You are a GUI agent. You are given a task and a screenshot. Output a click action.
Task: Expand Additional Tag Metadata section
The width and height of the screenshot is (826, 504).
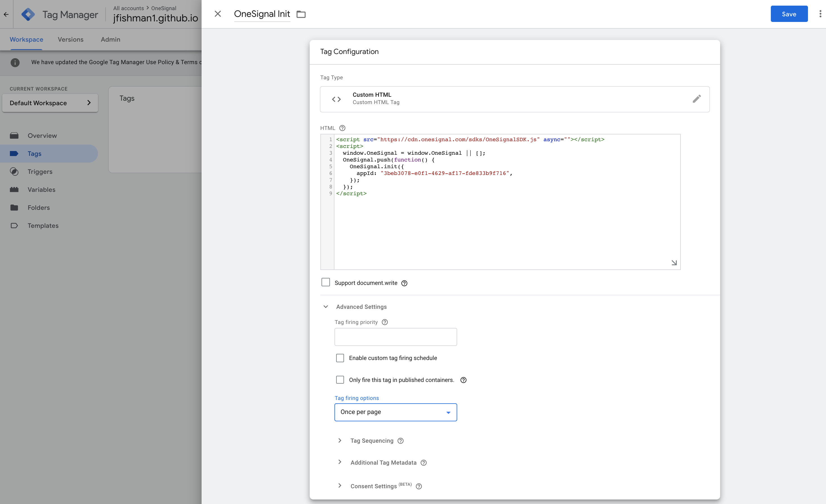tap(340, 462)
